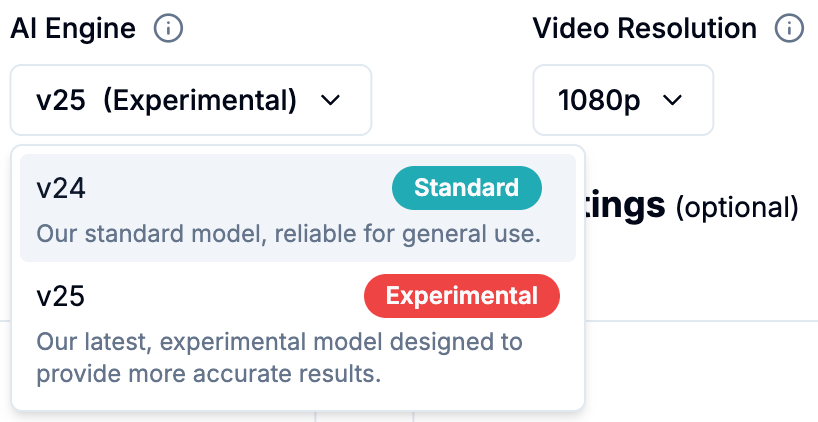Click the chevron arrow in AI Engine dropdown
The height and width of the screenshot is (422, 818).
click(330, 100)
